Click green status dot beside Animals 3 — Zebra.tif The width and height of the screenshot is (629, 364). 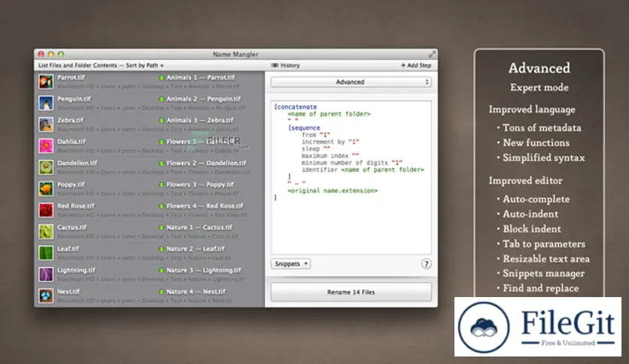(x=161, y=120)
